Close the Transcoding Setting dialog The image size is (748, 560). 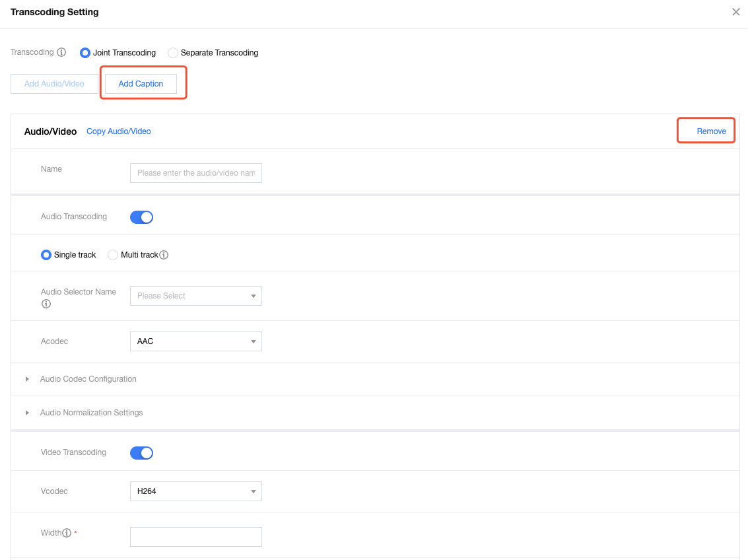735,12
